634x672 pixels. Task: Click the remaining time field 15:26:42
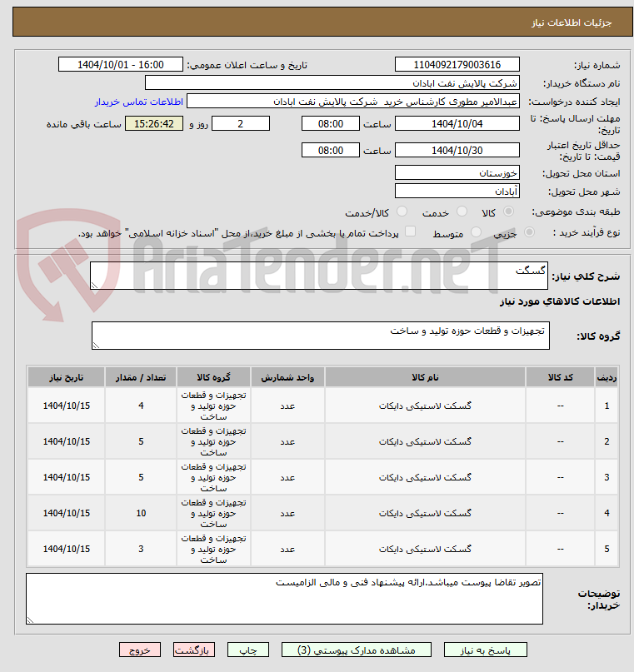tap(154, 124)
